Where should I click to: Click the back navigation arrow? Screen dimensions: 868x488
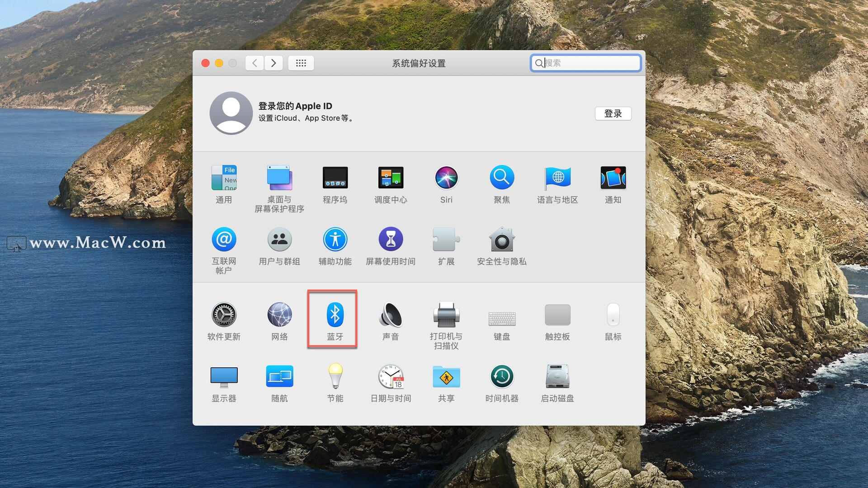pos(255,63)
